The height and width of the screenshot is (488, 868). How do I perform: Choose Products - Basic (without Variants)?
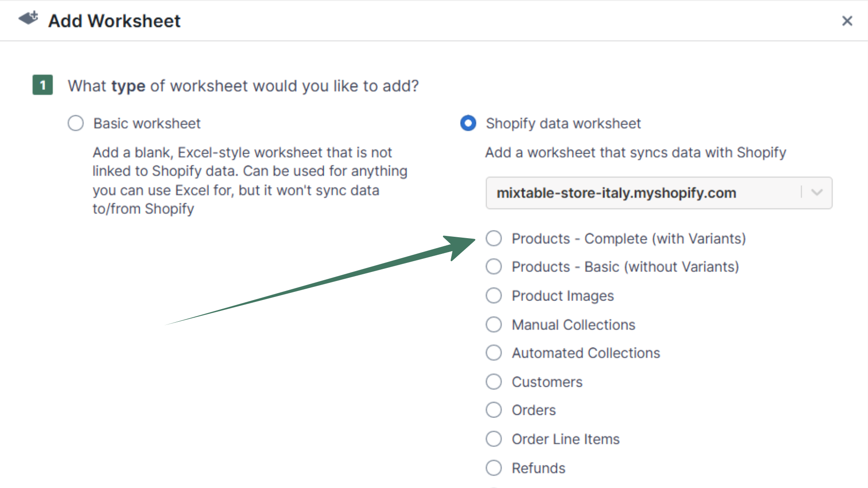494,267
